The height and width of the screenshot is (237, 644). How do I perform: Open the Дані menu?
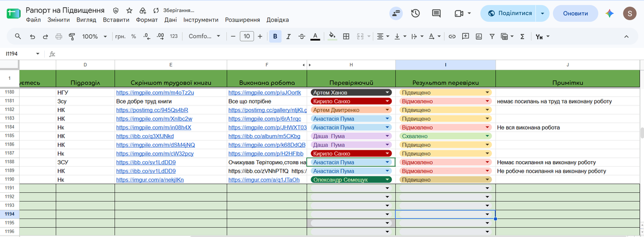click(x=171, y=20)
